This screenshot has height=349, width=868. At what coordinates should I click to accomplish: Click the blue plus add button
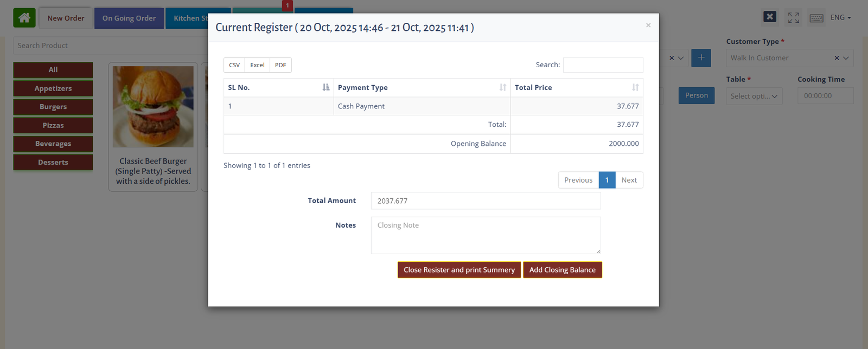[x=701, y=57]
